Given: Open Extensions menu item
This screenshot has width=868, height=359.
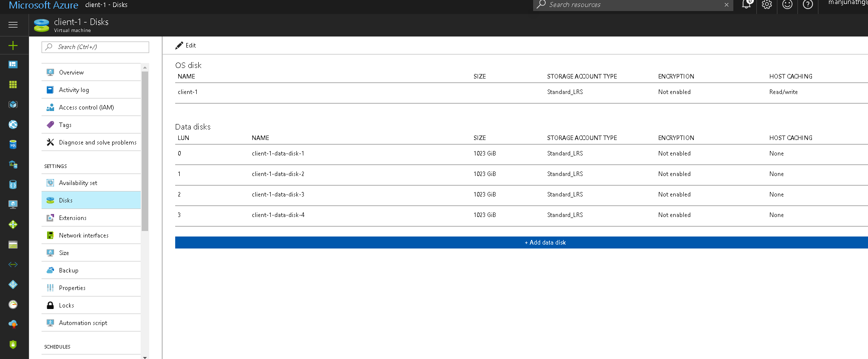Looking at the screenshot, I should pos(91,218).
